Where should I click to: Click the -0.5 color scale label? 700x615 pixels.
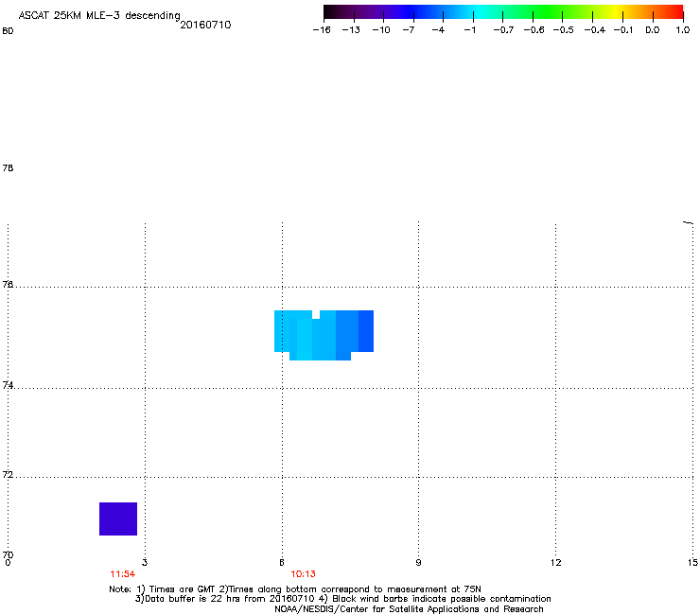point(563,30)
